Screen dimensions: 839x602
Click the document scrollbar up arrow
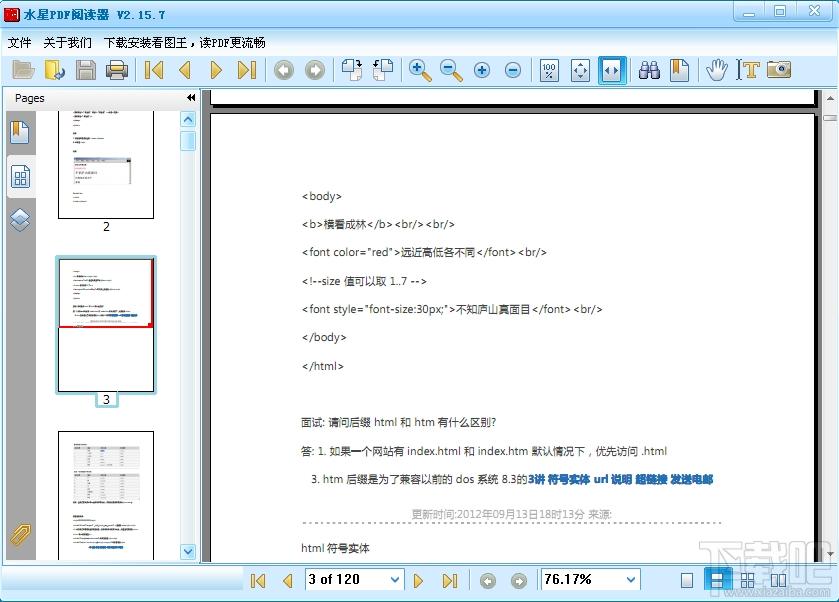pos(830,98)
